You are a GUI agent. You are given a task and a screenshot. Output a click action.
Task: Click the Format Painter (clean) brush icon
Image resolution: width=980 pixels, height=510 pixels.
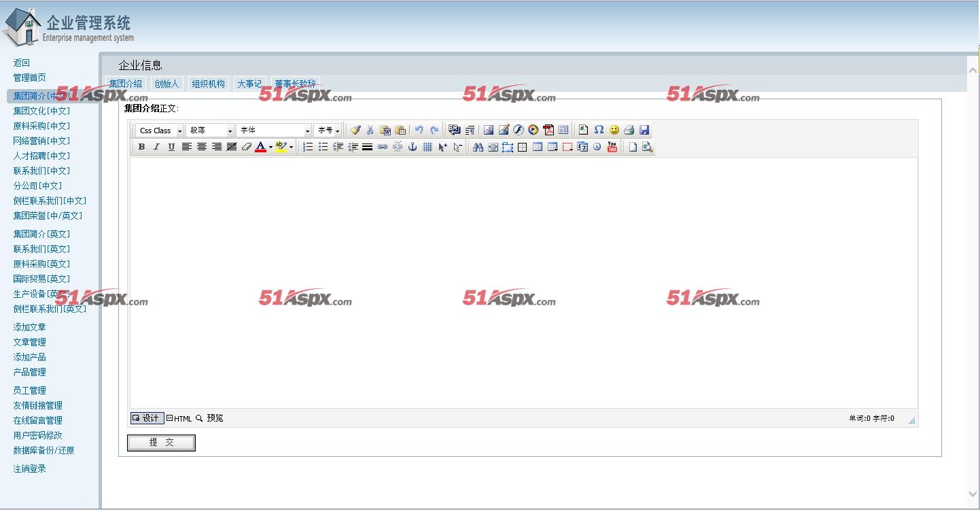pyautogui.click(x=355, y=130)
